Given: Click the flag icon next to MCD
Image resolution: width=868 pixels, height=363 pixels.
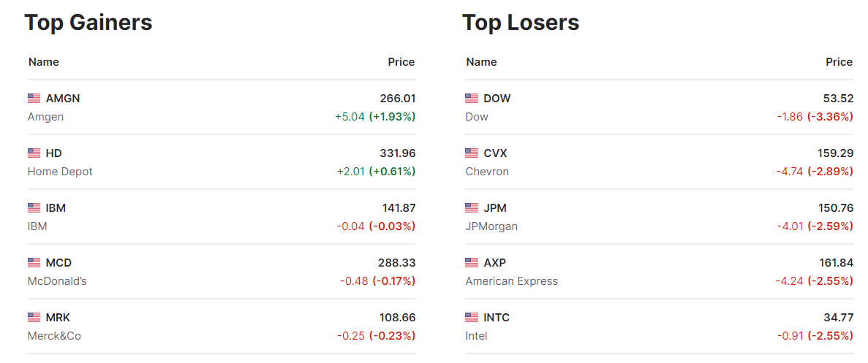Looking at the screenshot, I should click(34, 262).
